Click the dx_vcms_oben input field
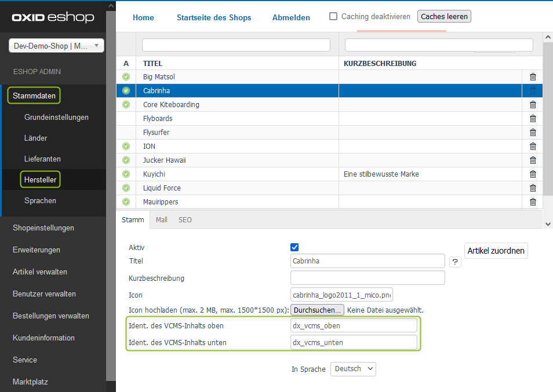 [x=354, y=325]
